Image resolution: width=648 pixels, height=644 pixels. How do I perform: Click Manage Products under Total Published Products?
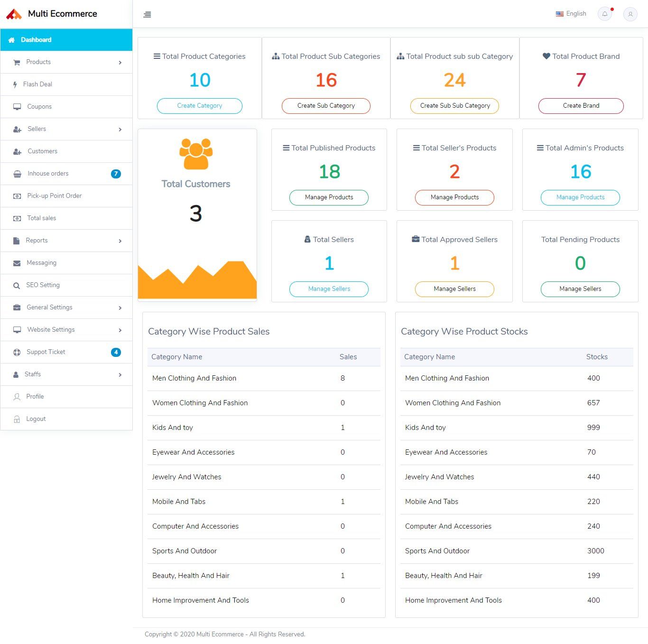tap(329, 197)
